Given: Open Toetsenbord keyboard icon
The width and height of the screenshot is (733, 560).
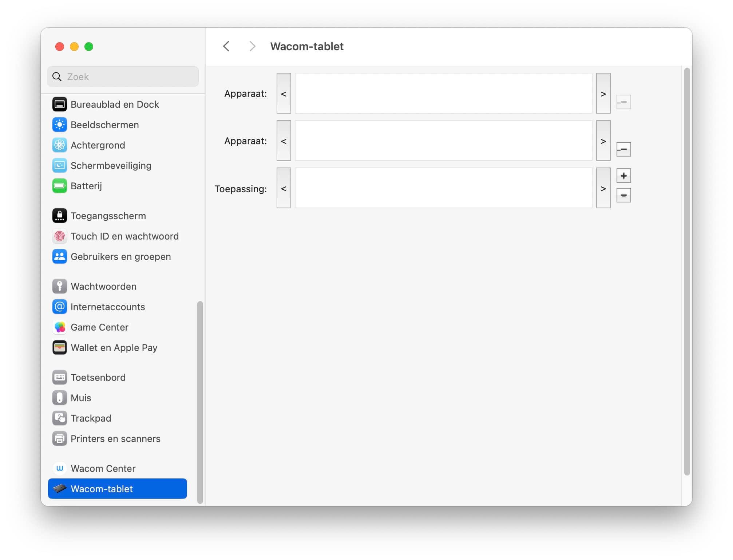Looking at the screenshot, I should coord(60,378).
